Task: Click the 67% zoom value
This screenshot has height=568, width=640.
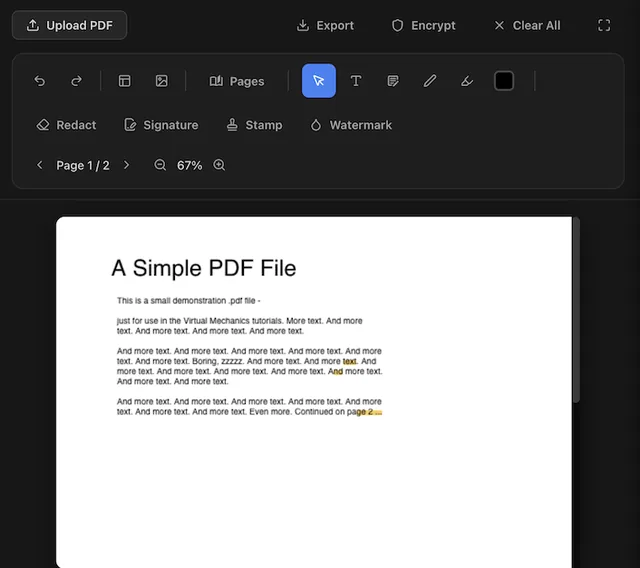Action: click(x=189, y=165)
